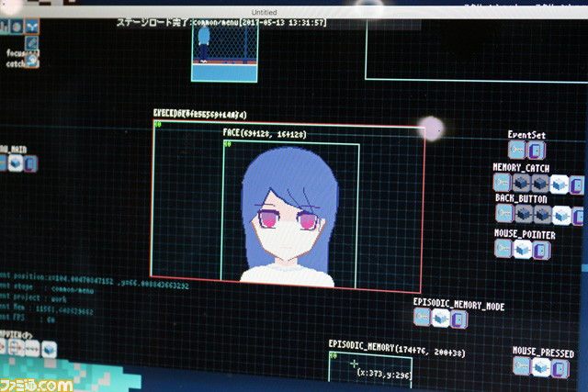
Task: Toggle the catch option icon
Action: point(32,61)
